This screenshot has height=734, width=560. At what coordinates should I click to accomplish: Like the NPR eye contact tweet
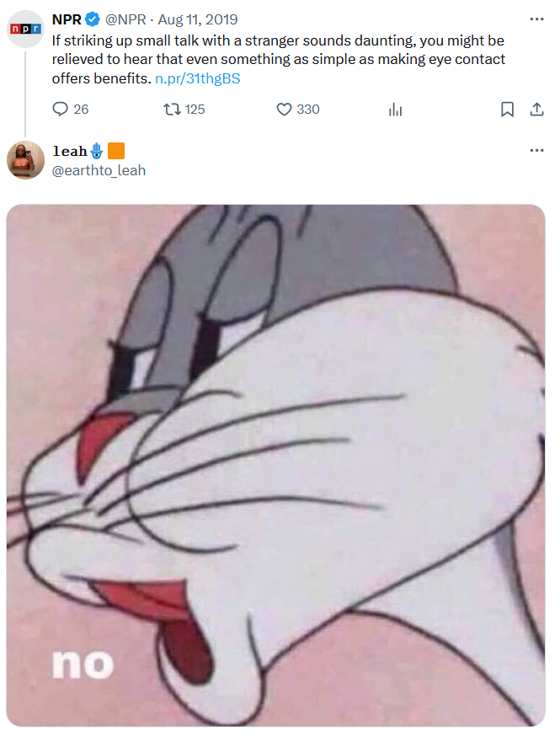pyautogui.click(x=285, y=110)
